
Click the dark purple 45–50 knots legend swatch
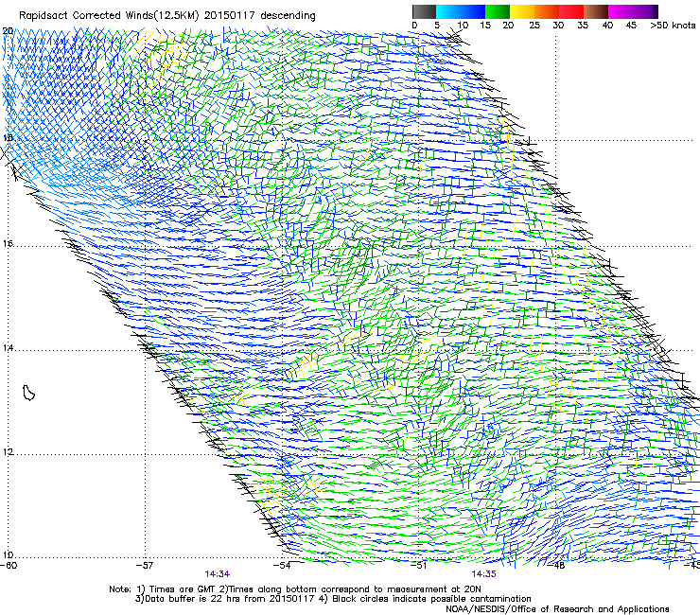point(645,11)
